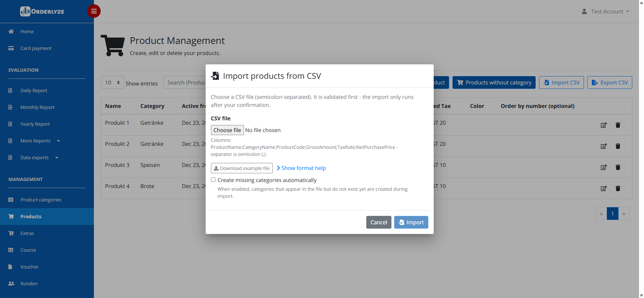Sort table by Category column header

pyautogui.click(x=152, y=106)
